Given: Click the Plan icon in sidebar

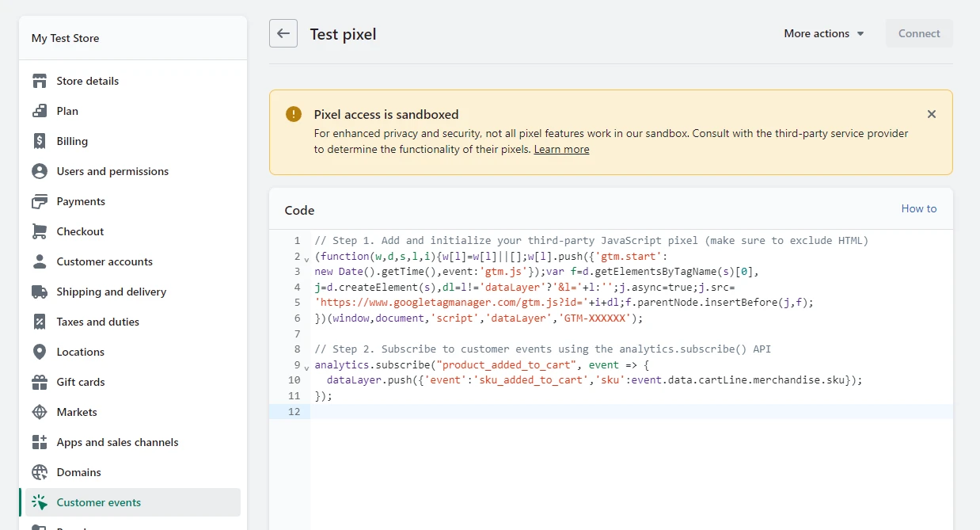Looking at the screenshot, I should [40, 111].
